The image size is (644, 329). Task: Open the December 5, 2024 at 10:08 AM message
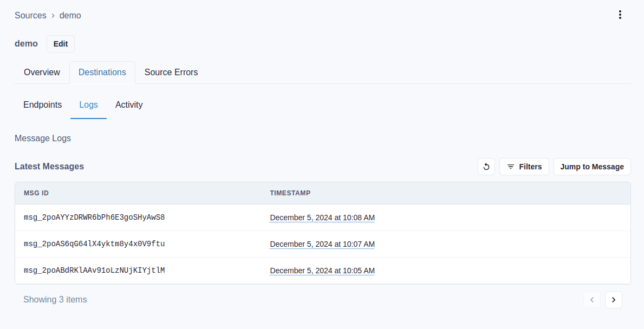pyautogui.click(x=322, y=218)
